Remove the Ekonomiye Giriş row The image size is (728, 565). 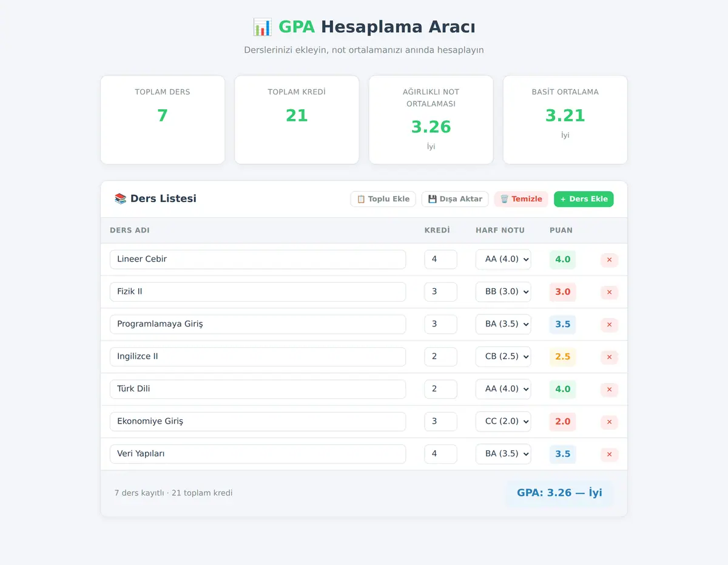pyautogui.click(x=609, y=422)
